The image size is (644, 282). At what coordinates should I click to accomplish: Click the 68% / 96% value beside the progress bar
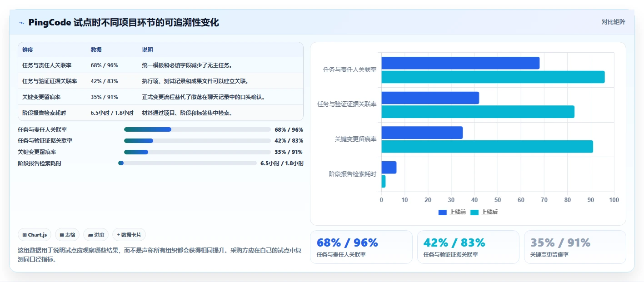coord(289,129)
